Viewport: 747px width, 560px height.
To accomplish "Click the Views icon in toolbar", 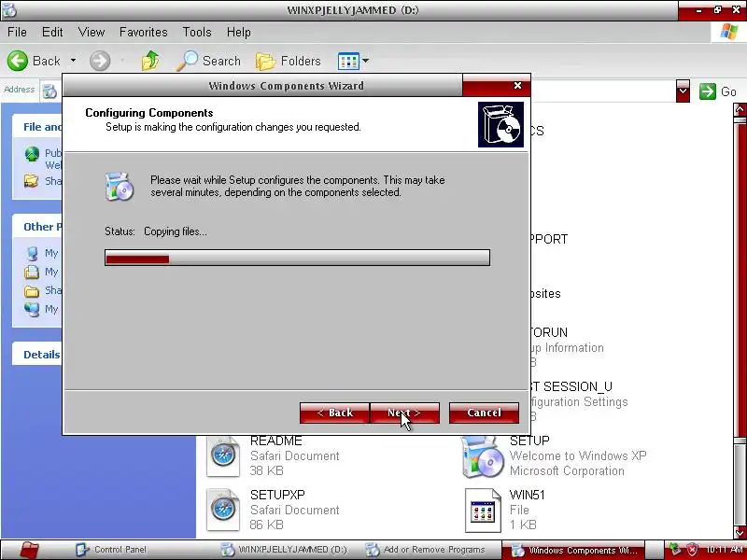I will 348,61.
